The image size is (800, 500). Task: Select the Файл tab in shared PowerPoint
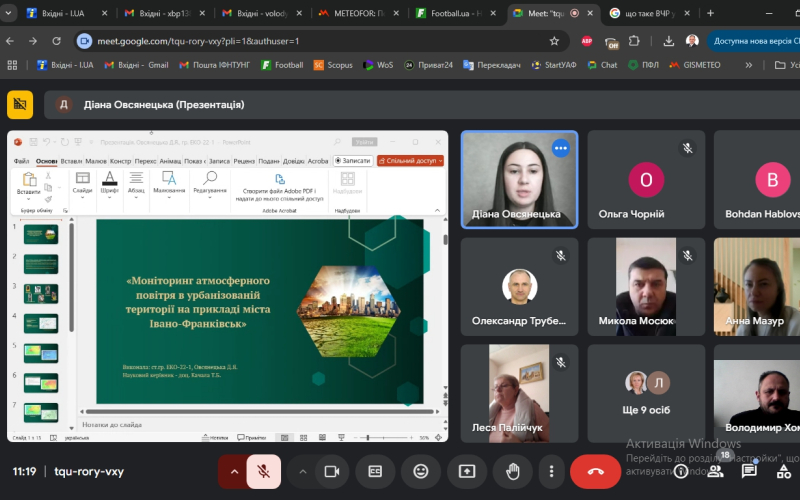21,161
